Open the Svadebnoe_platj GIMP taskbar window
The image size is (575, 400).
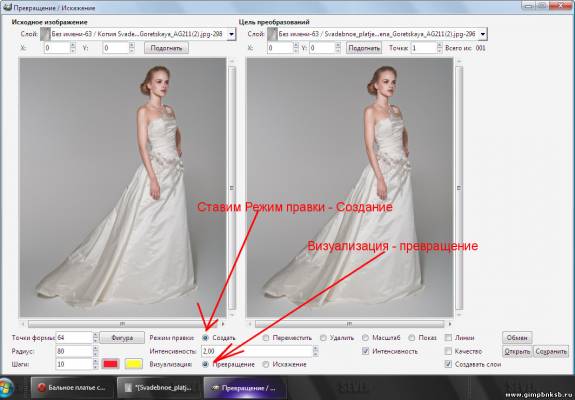[x=159, y=388]
